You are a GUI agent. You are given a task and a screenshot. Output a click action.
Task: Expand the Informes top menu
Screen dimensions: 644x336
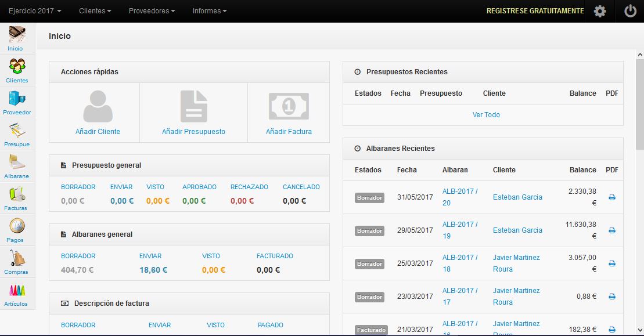(x=210, y=11)
